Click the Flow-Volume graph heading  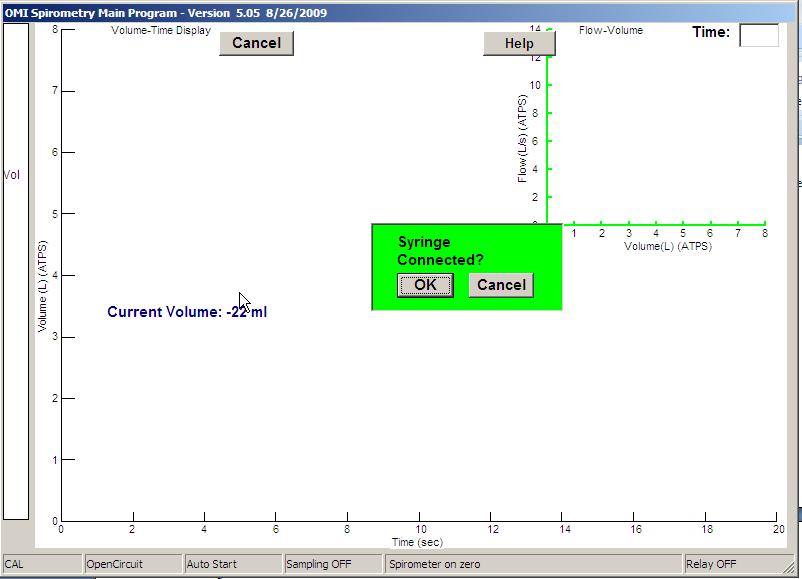point(610,30)
